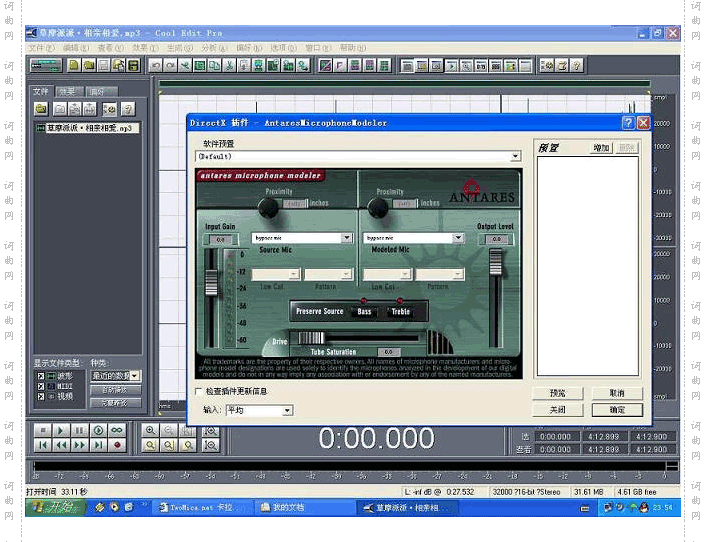Screen dimensions: 706x542
Task: Click the Rewind double-arrow button
Action: coord(61,445)
